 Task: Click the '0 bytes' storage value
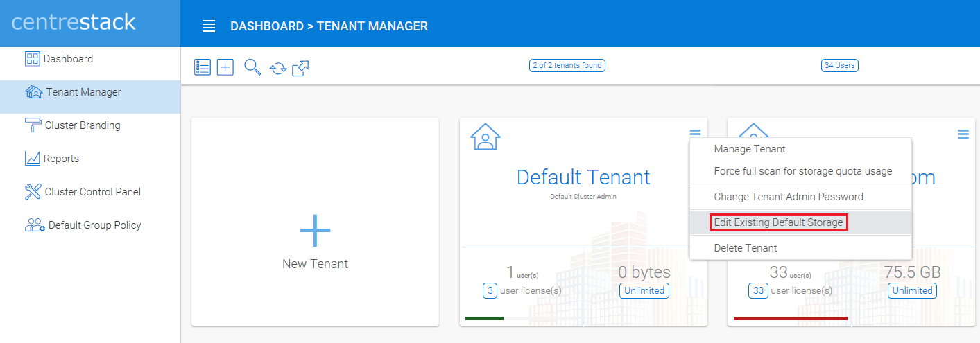click(644, 272)
